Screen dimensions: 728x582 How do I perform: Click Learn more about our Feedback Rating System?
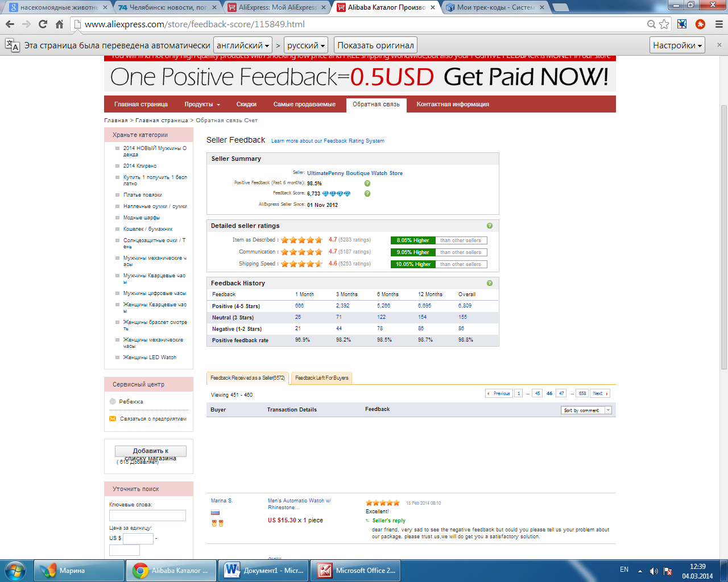pos(328,141)
